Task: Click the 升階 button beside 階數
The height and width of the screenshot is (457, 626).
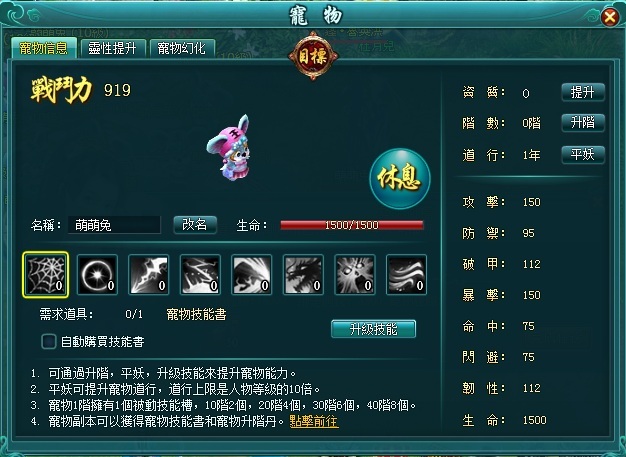Action: [x=582, y=123]
